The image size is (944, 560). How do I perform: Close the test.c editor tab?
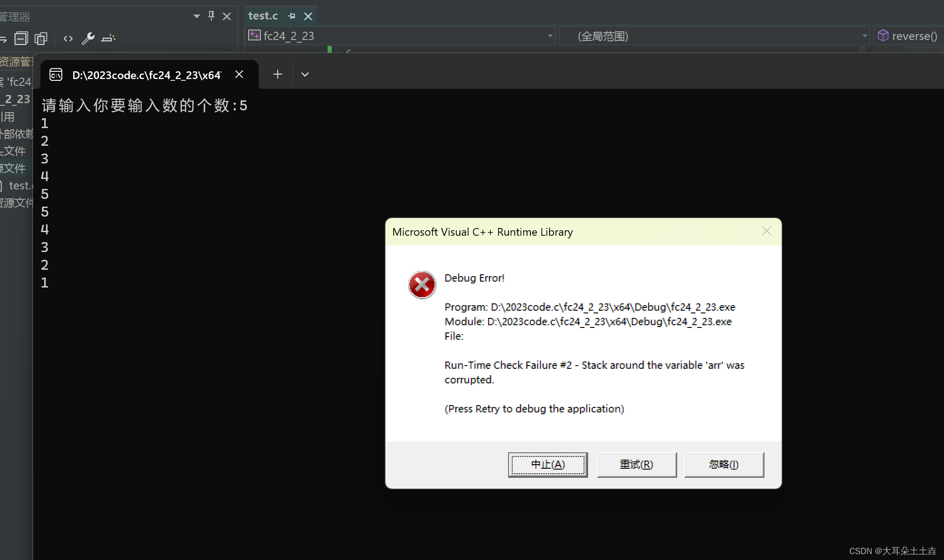[308, 16]
